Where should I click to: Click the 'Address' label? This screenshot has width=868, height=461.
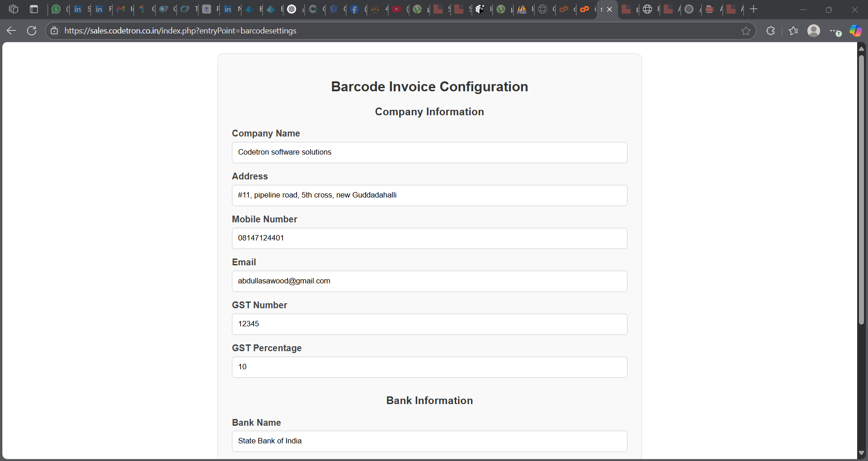(250, 176)
